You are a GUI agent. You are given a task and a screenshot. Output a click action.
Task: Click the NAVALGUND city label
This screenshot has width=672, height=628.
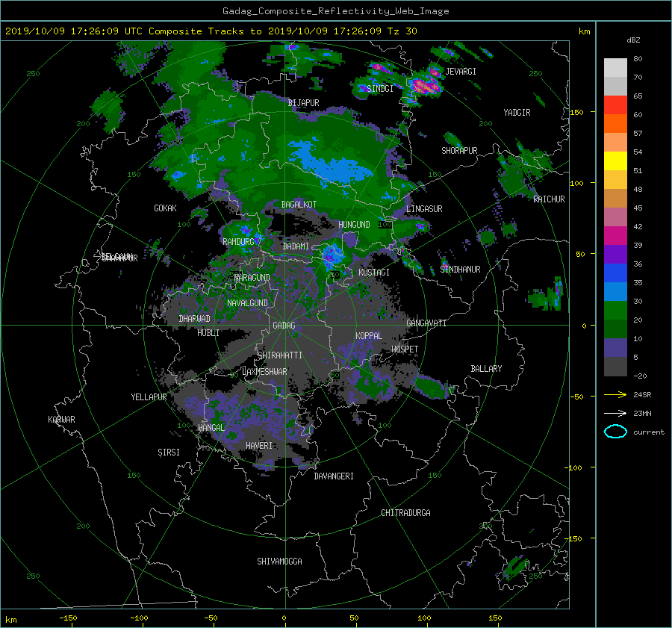pyautogui.click(x=247, y=302)
